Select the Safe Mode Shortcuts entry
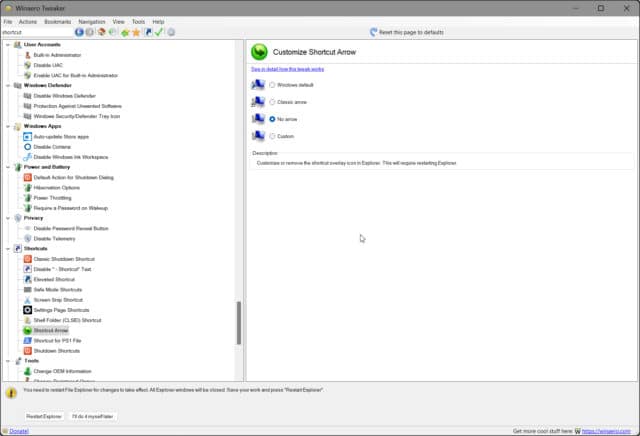 58,289
